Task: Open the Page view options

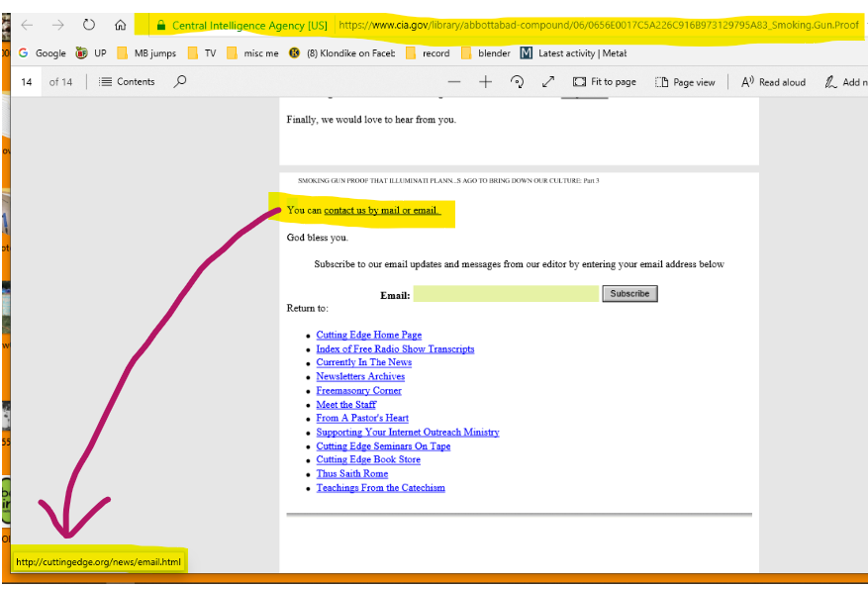Action: point(685,82)
